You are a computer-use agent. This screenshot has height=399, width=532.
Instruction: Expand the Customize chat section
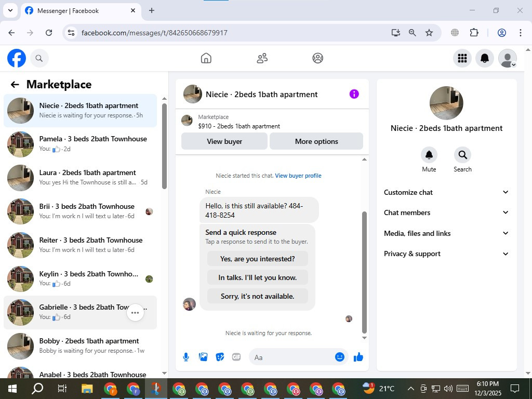pyautogui.click(x=446, y=192)
